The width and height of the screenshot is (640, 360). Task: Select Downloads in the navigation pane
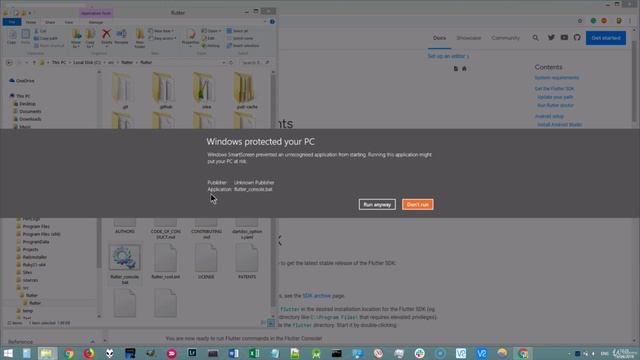pyautogui.click(x=27, y=119)
